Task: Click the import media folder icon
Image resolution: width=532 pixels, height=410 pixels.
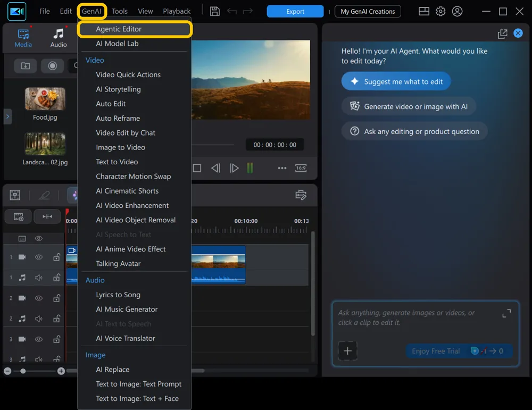Action: click(x=26, y=66)
